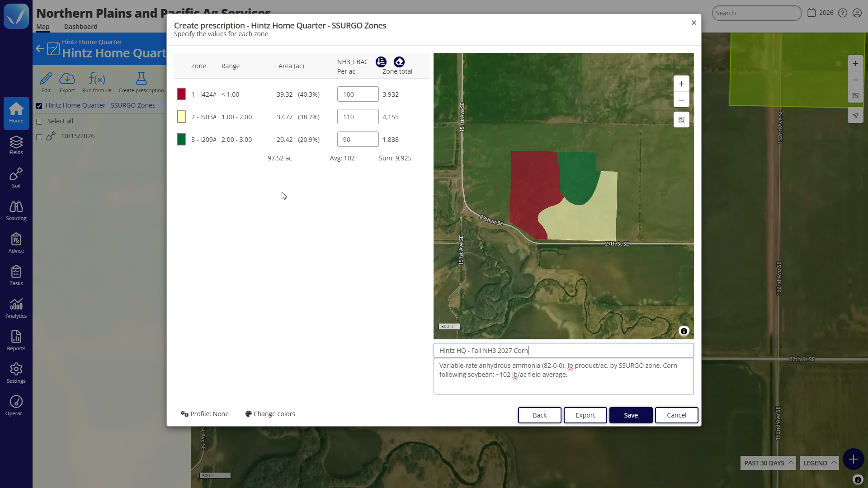
Task: Show prescription map info attribution
Action: point(684,331)
